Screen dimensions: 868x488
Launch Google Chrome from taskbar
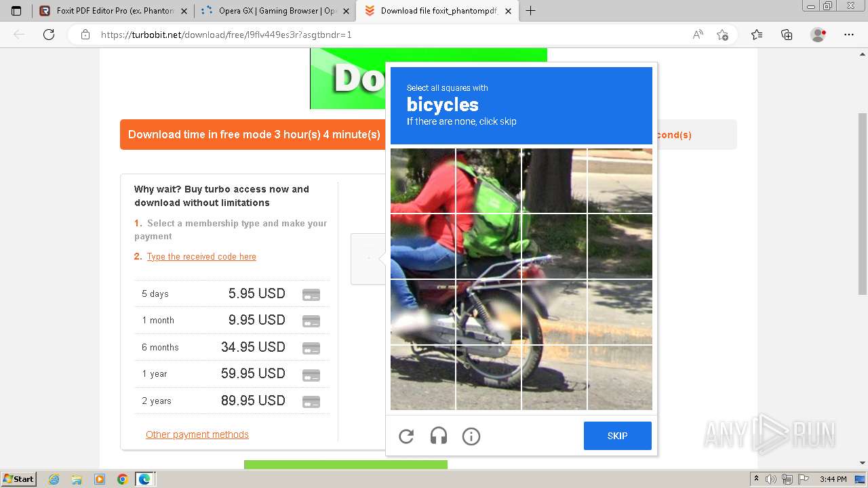click(122, 479)
